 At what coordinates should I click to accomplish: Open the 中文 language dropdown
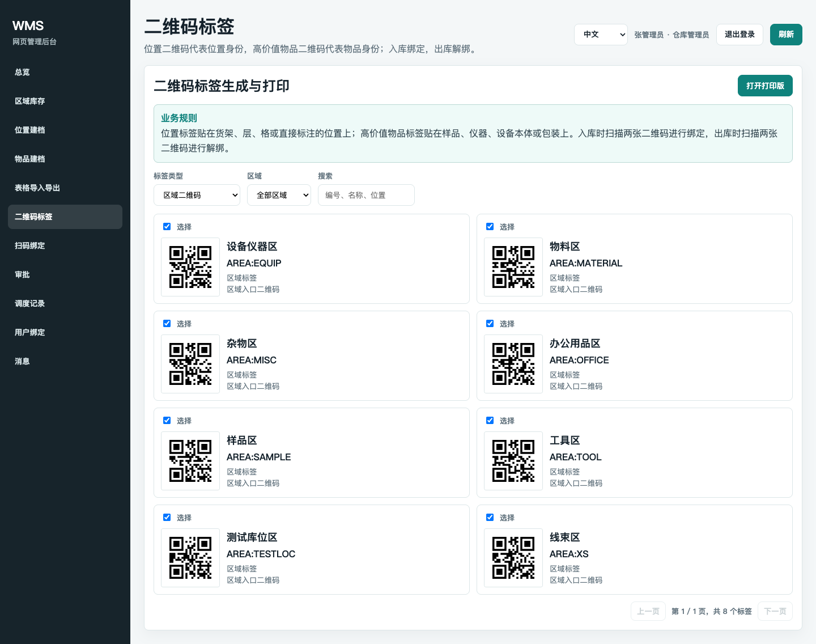click(601, 35)
